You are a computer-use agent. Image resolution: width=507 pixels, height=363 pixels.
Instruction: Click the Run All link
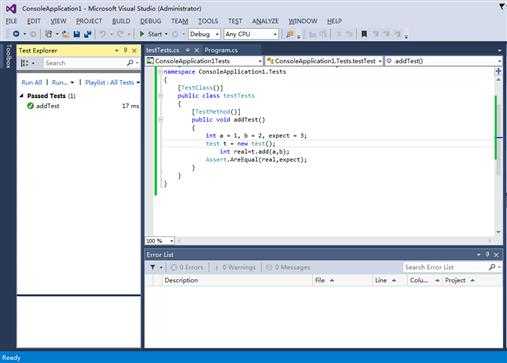tap(32, 82)
